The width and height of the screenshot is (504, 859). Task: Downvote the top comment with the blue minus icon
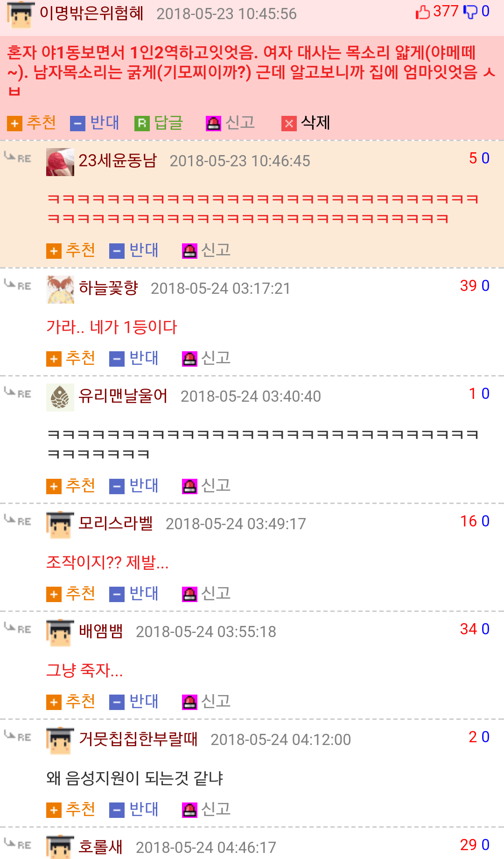tap(77, 124)
